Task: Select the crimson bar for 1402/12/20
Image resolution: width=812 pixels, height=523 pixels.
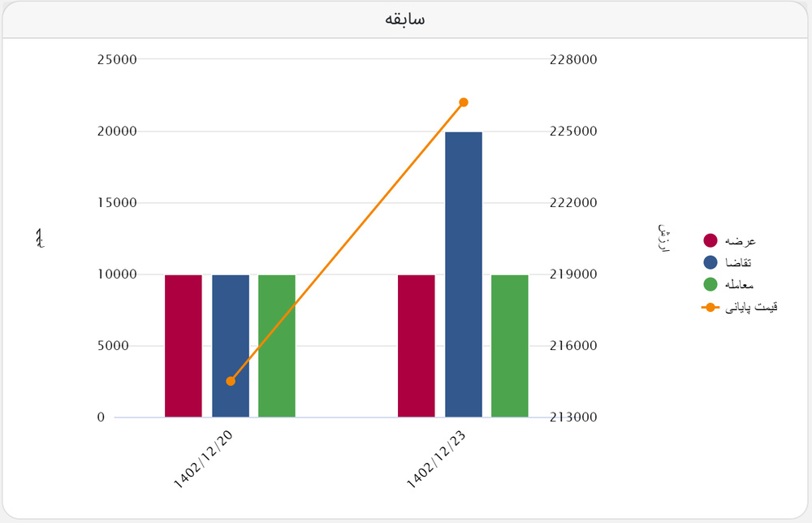Action: [x=184, y=346]
